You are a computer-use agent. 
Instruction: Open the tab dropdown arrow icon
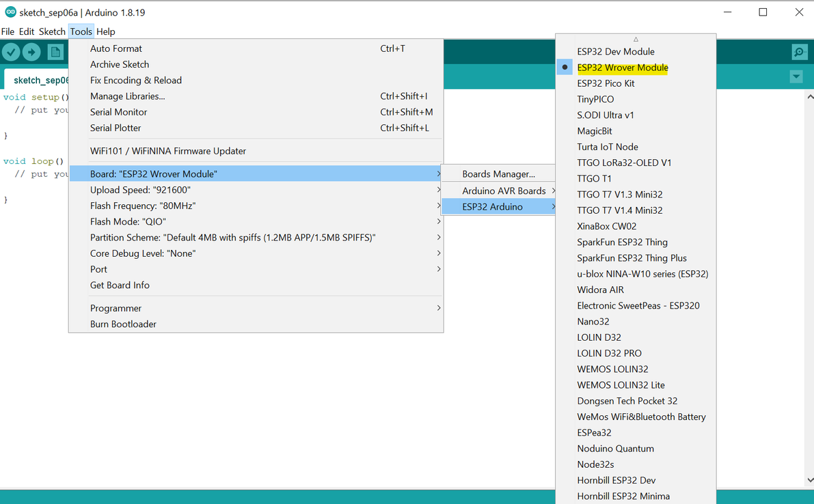click(796, 77)
